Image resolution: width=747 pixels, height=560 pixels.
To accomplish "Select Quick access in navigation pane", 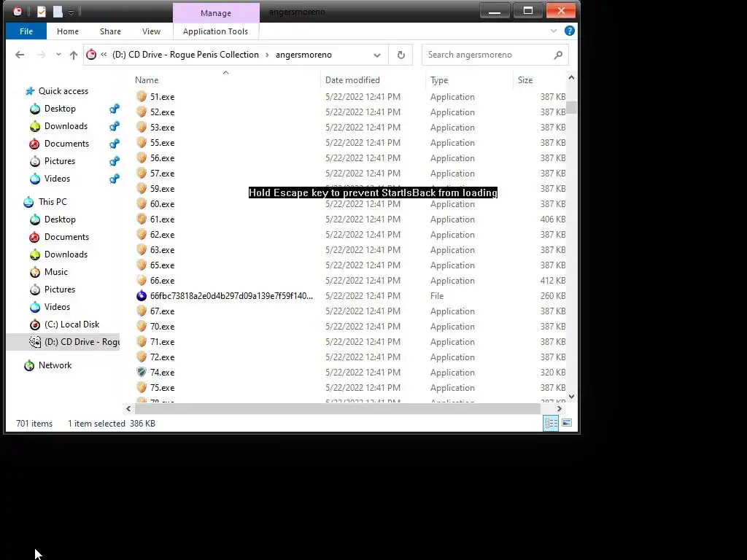I will 63,91.
